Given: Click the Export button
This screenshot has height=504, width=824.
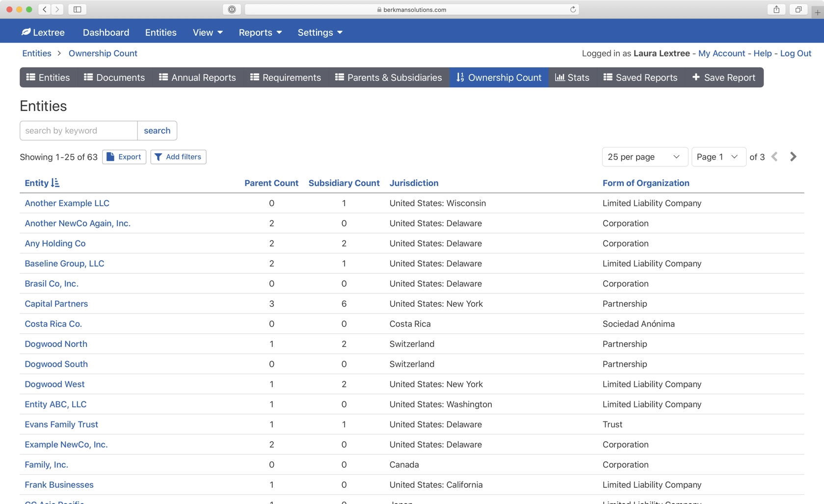Looking at the screenshot, I should point(124,157).
